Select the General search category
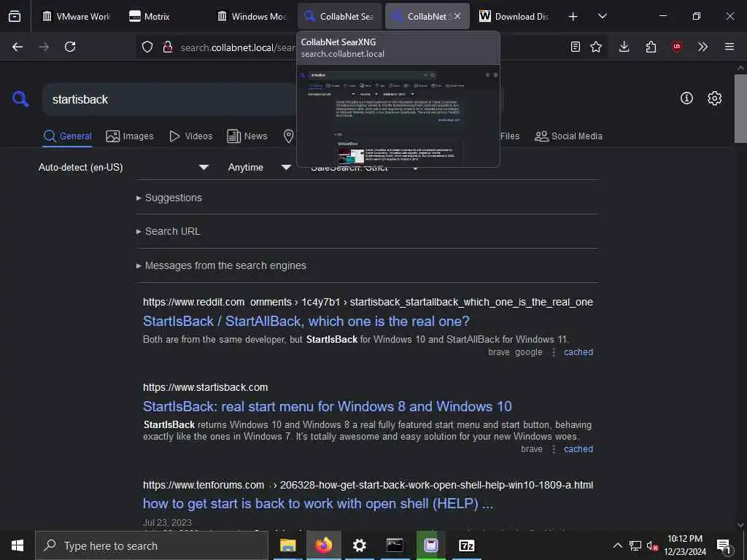Image resolution: width=747 pixels, height=560 pixels. (67, 136)
